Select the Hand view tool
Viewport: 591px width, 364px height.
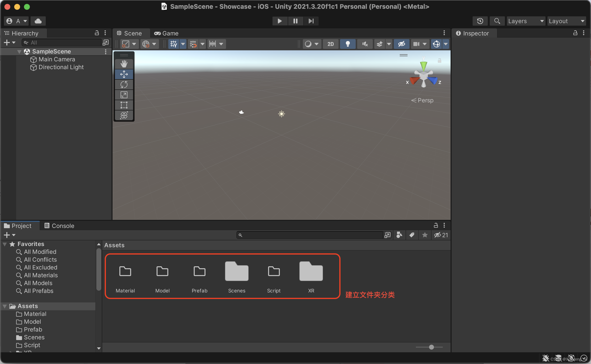(x=124, y=64)
